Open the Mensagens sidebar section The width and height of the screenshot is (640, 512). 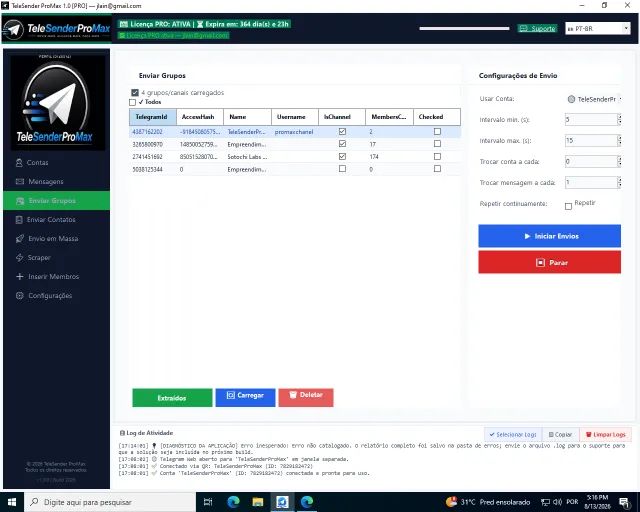(x=56, y=181)
